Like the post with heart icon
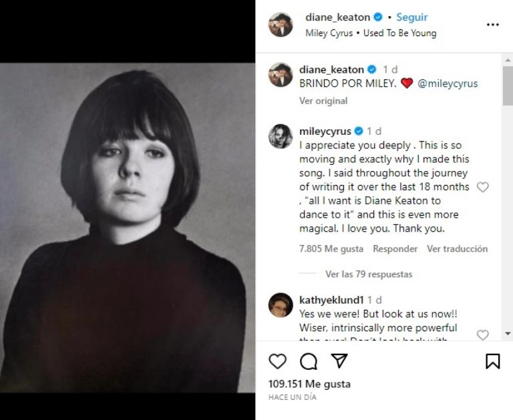This screenshot has height=420, width=513. pyautogui.click(x=277, y=361)
